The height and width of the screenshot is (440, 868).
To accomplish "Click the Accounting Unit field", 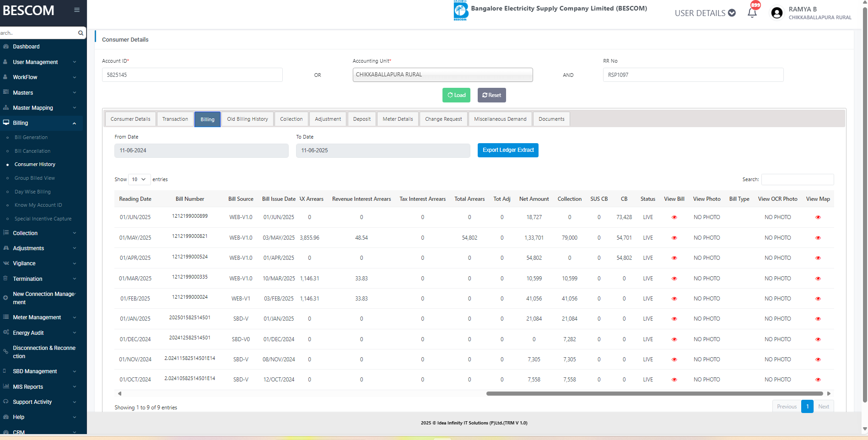I will [x=442, y=75].
